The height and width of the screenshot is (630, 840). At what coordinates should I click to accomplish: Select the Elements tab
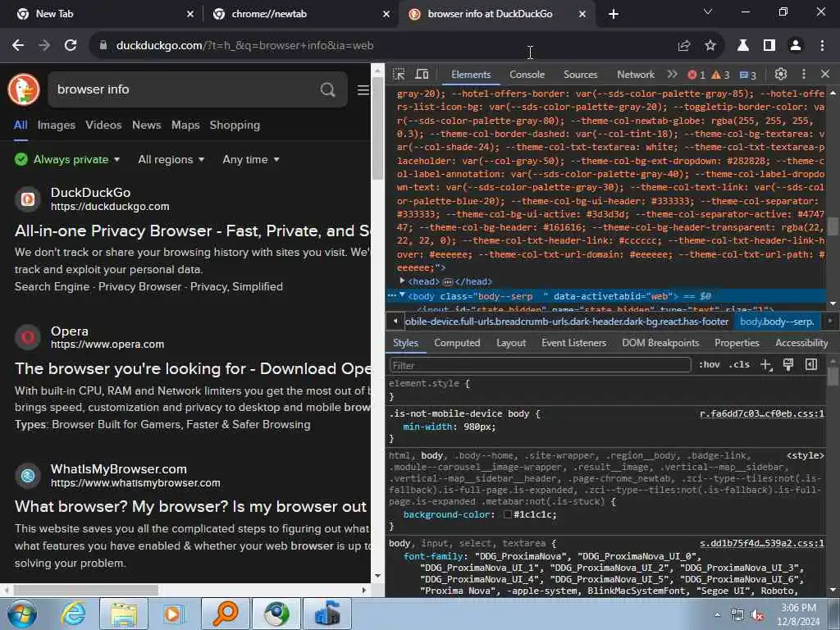[470, 75]
